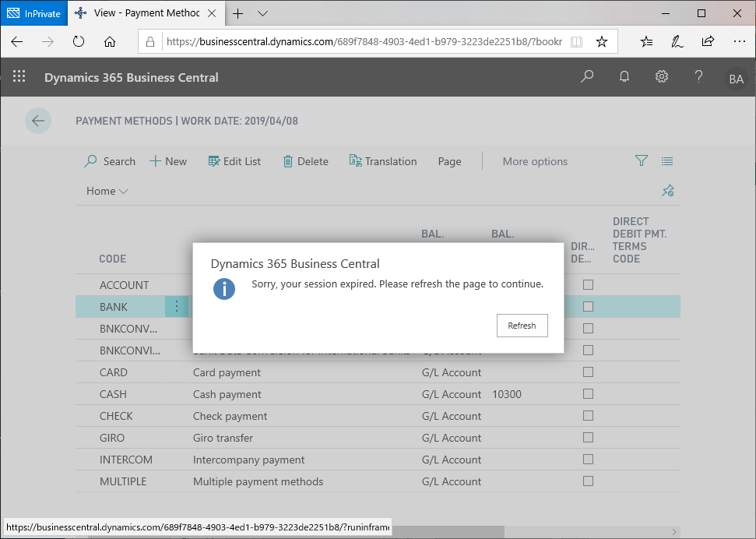Click the search magnifier in the header
This screenshot has width=756, height=539.
(587, 77)
